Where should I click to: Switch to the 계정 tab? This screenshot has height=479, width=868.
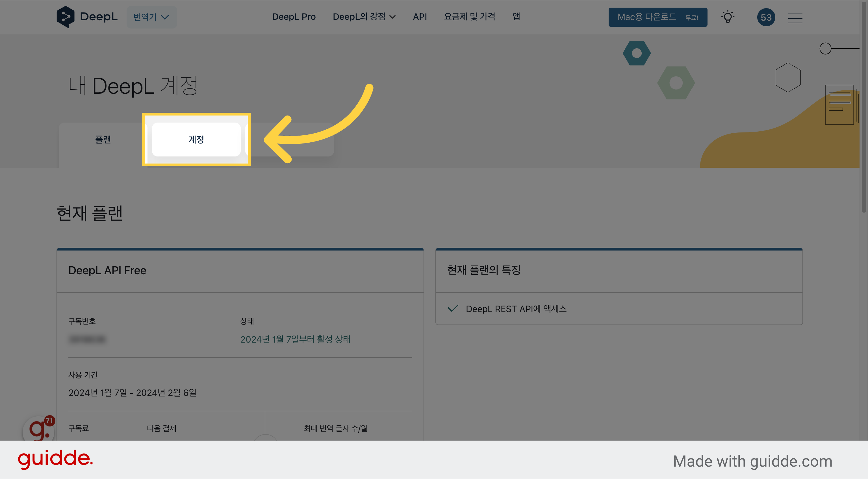click(x=196, y=140)
